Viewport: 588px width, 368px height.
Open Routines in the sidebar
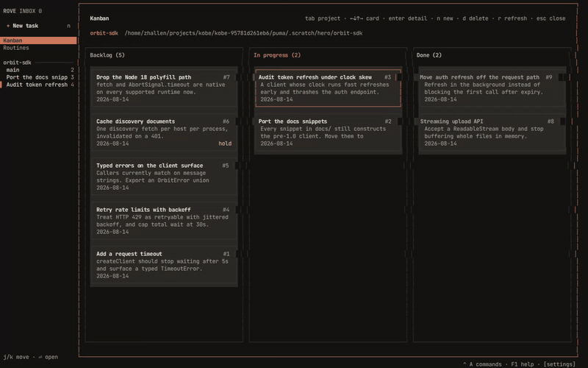38,48
